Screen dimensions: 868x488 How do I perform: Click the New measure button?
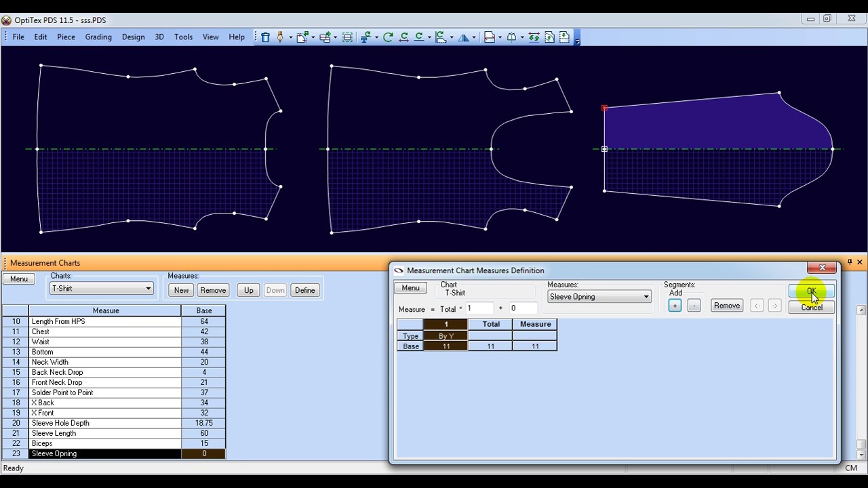pos(181,290)
